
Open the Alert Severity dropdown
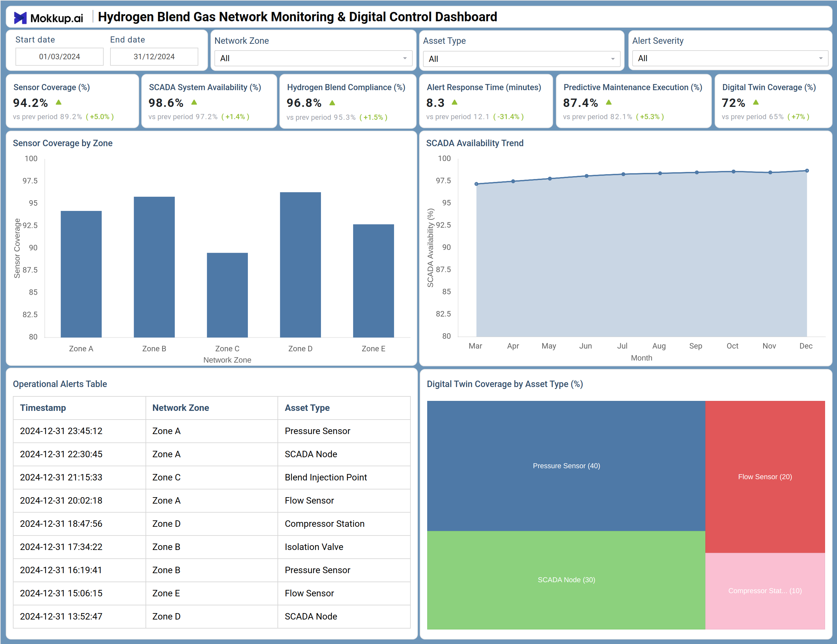[730, 58]
